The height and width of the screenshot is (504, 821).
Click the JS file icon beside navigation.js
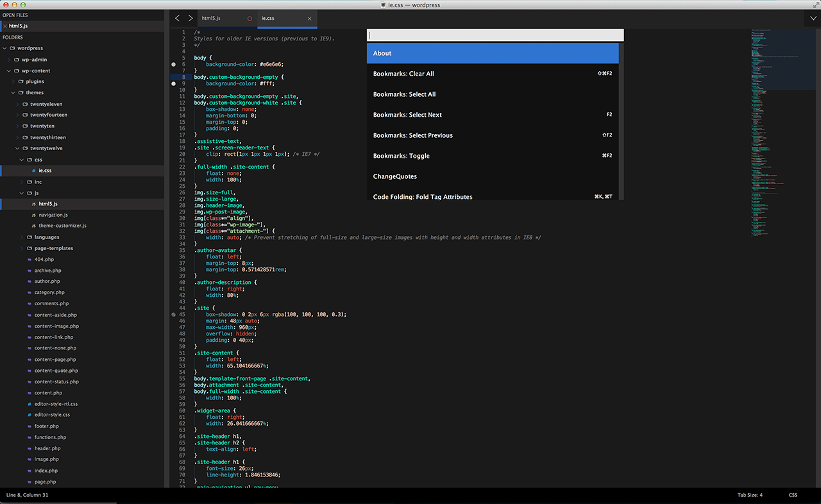tap(33, 214)
